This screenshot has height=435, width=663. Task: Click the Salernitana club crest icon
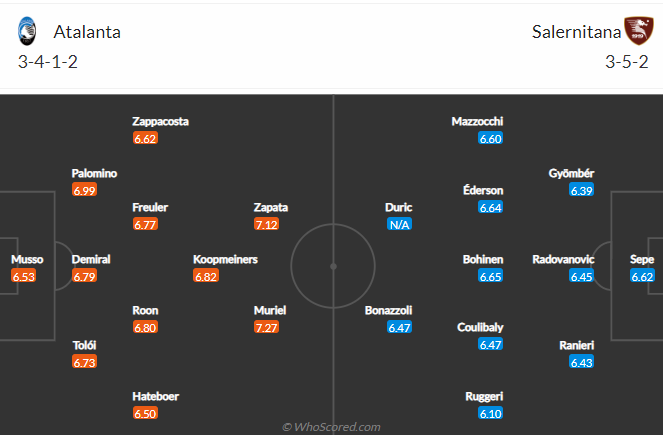point(639,31)
